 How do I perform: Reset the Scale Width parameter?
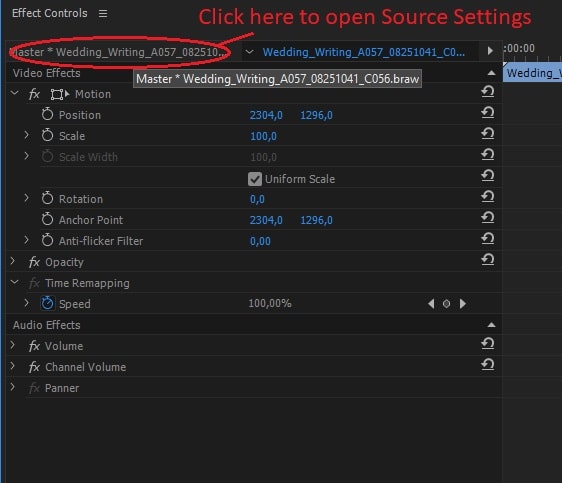(488, 155)
